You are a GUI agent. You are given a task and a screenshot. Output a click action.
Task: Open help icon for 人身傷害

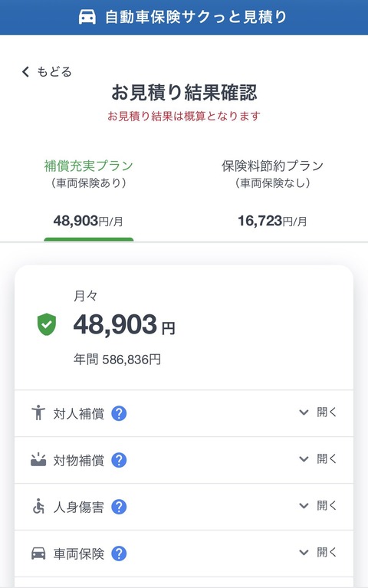tap(119, 507)
